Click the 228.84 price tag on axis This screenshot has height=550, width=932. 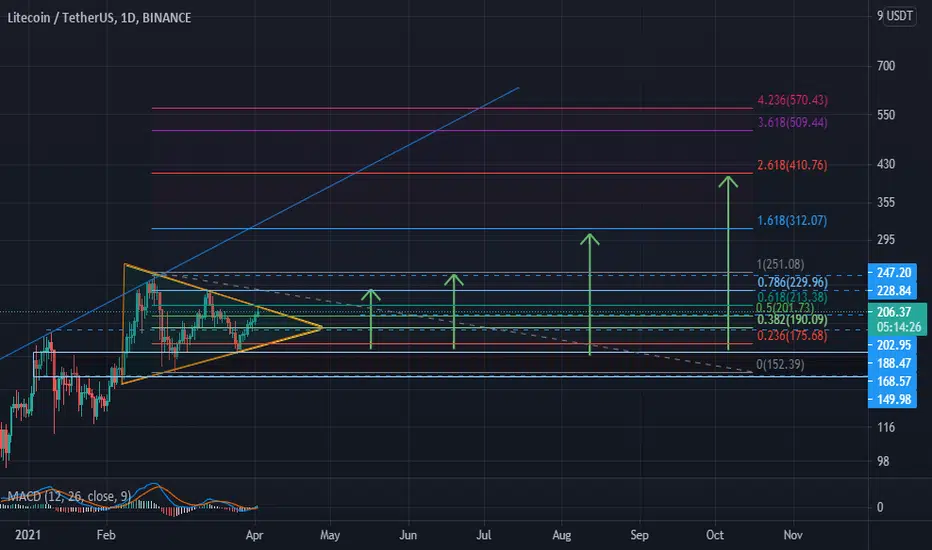(x=892, y=291)
